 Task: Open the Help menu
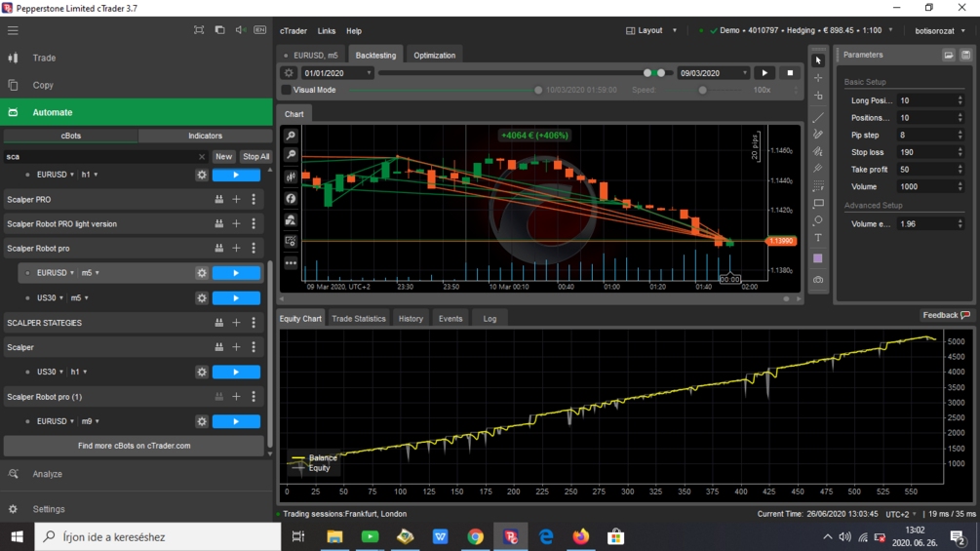[x=354, y=31]
